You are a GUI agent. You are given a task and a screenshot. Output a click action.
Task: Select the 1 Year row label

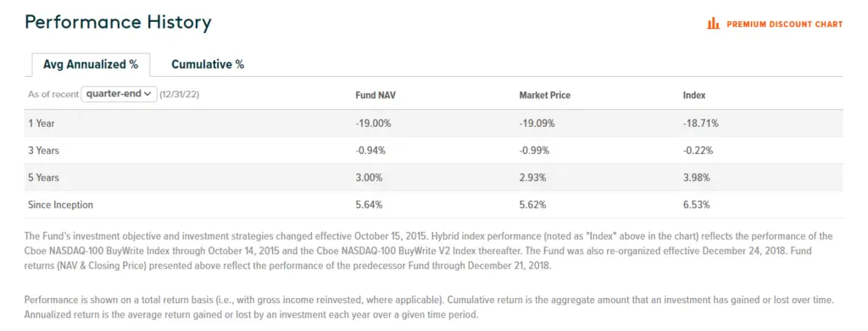pyautogui.click(x=42, y=124)
